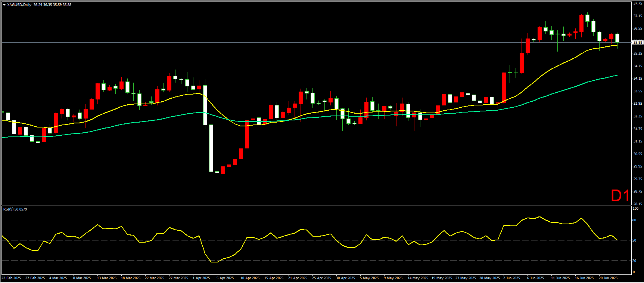Select the 30 Apr 2025 date label

(x=345, y=278)
